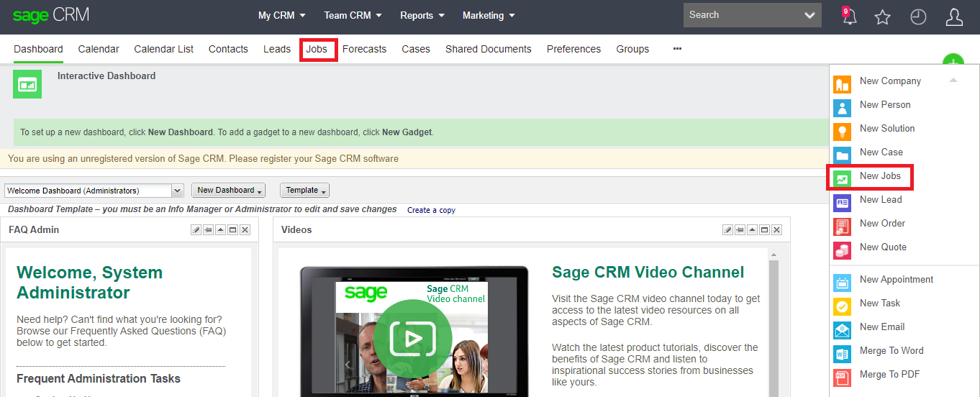Switch to the Preferences tab
This screenshot has height=397, width=980.
573,49
